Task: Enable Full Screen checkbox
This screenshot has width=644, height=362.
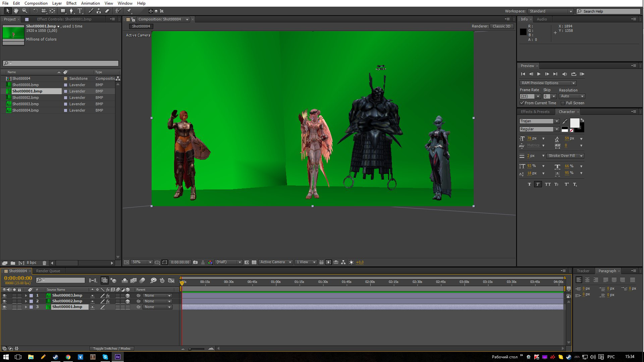Action: click(x=563, y=103)
